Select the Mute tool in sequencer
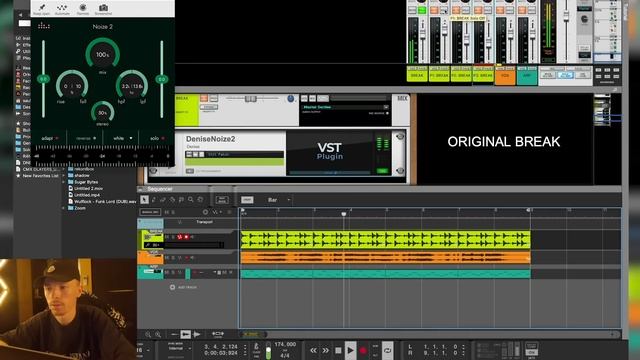640x360 pixels. pos(181,200)
